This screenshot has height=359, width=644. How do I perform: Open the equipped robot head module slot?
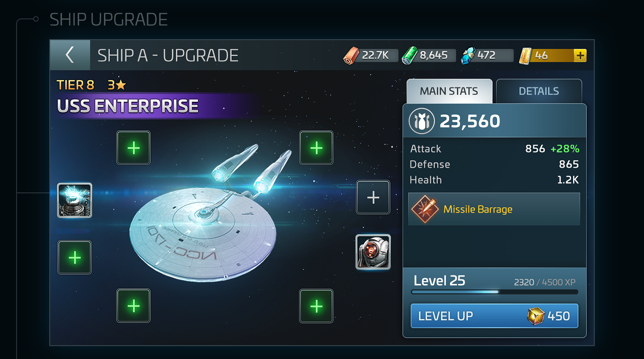click(x=373, y=252)
